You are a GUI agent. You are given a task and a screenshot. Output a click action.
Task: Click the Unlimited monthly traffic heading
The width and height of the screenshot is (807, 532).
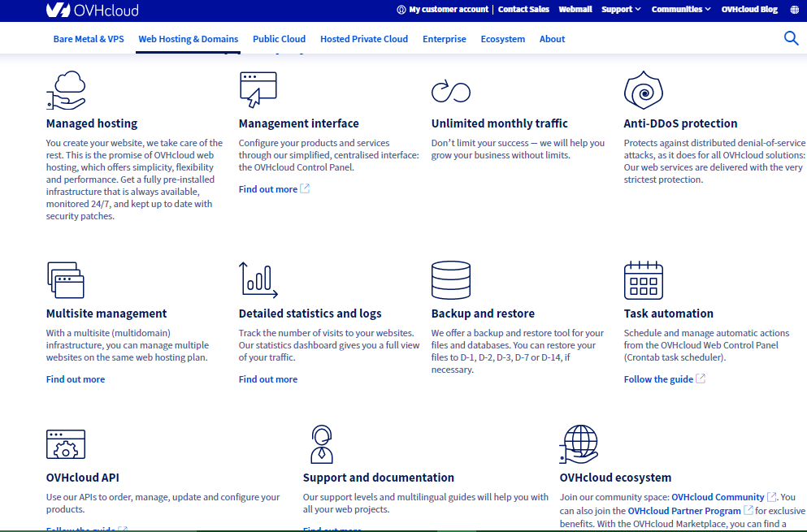tap(499, 123)
